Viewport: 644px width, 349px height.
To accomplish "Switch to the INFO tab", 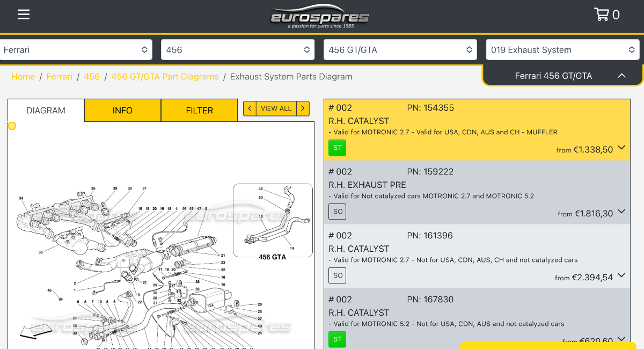I will click(x=122, y=111).
